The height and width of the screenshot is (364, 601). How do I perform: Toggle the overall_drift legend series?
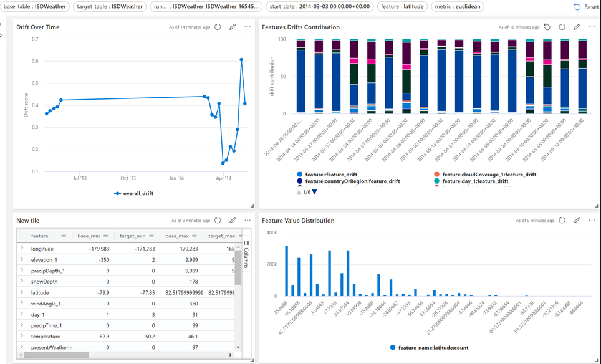[x=134, y=193]
